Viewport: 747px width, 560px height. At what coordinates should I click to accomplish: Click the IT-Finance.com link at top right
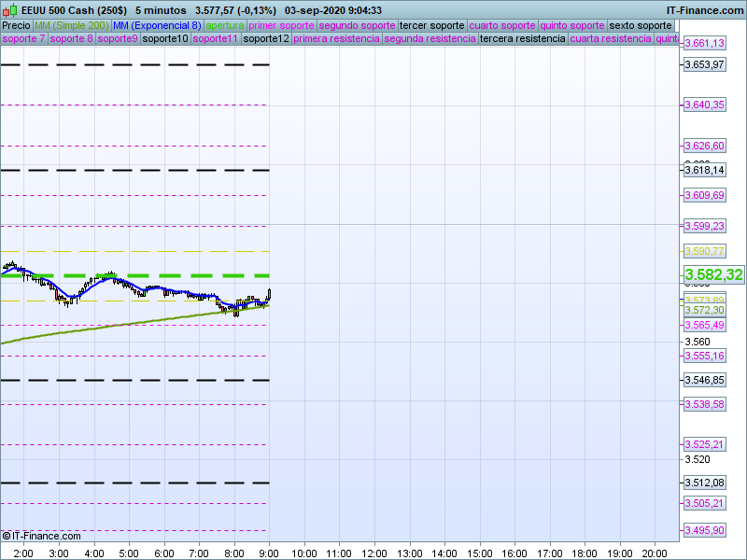(x=705, y=10)
